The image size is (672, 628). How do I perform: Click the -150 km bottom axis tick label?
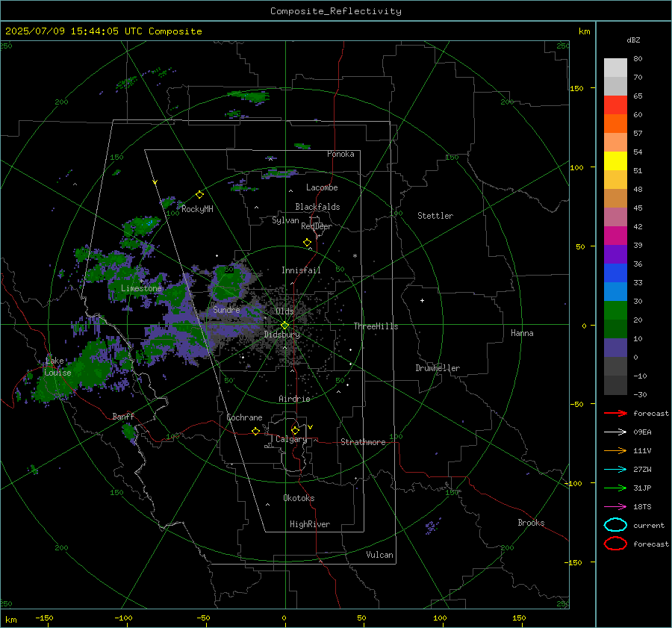(44, 618)
